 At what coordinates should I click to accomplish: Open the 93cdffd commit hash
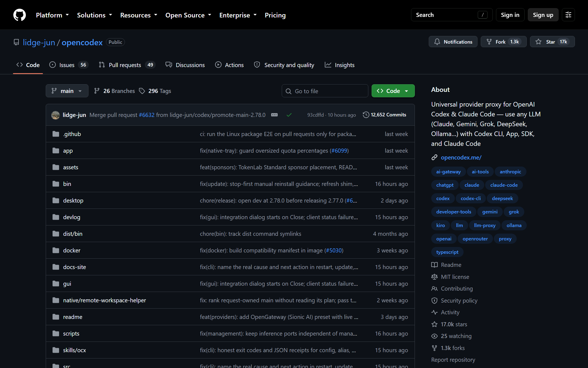coord(316,115)
